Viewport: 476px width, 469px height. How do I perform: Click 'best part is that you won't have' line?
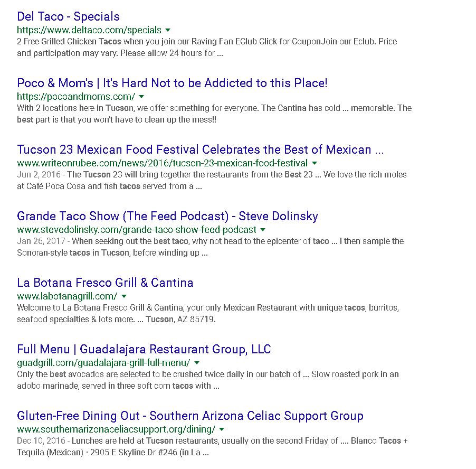(x=117, y=120)
